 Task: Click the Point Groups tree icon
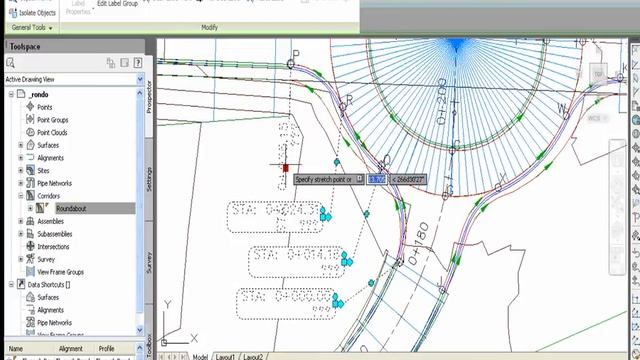[30, 120]
